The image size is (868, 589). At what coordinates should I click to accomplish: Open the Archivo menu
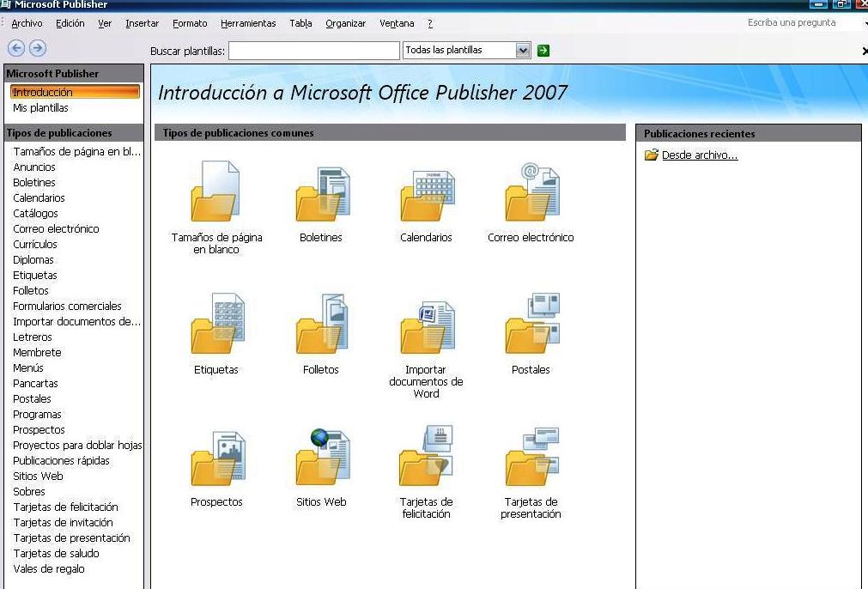click(27, 23)
